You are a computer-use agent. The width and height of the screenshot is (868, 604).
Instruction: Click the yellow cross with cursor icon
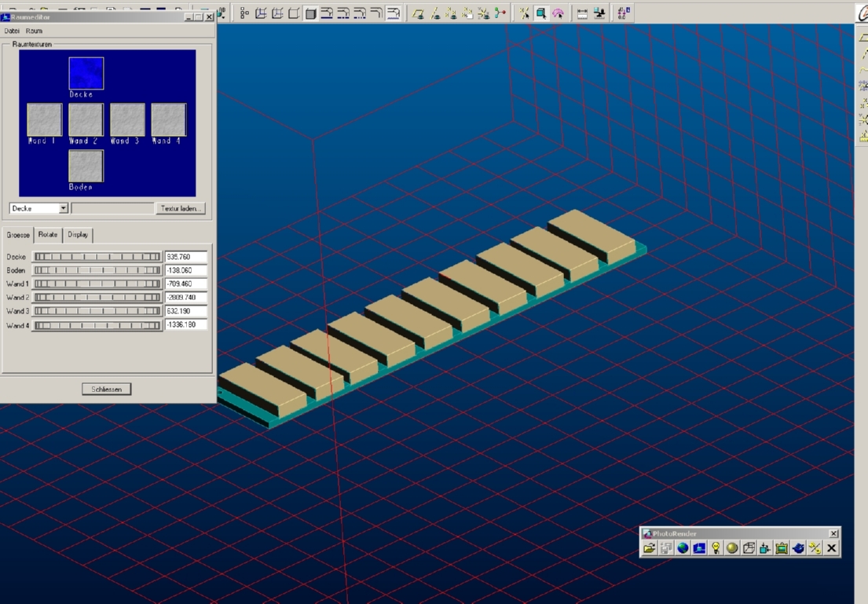(x=524, y=13)
